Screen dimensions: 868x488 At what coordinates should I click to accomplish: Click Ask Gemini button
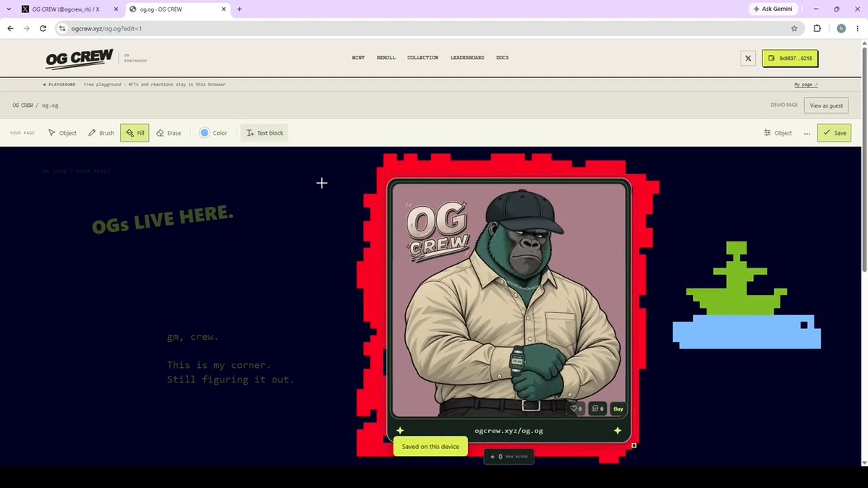tap(773, 9)
